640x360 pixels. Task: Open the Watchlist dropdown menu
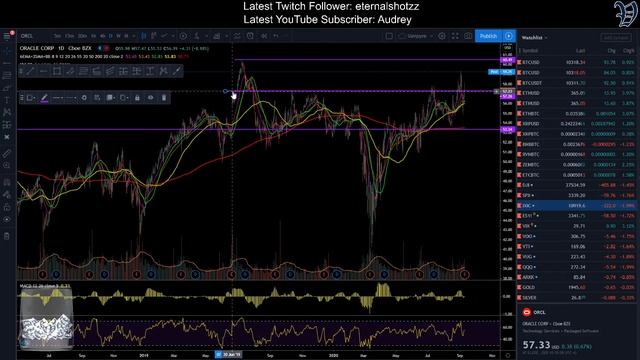click(x=534, y=38)
